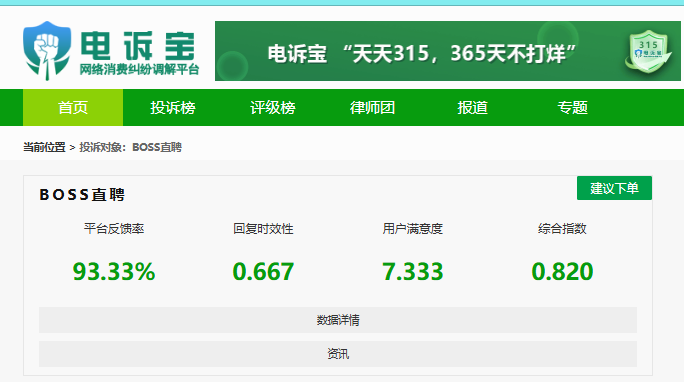Image resolution: width=684 pixels, height=382 pixels.
Task: Expand the 数据详情 bar
Action: tap(338, 320)
